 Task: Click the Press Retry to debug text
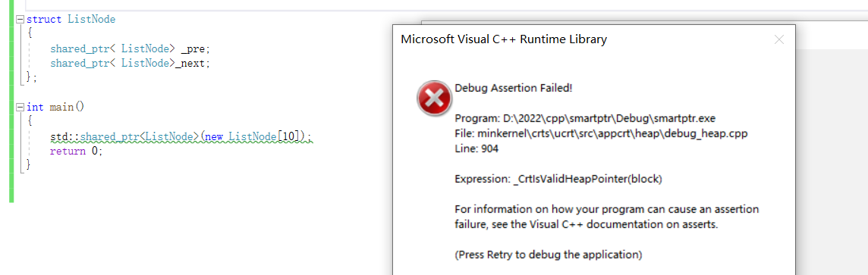point(549,255)
